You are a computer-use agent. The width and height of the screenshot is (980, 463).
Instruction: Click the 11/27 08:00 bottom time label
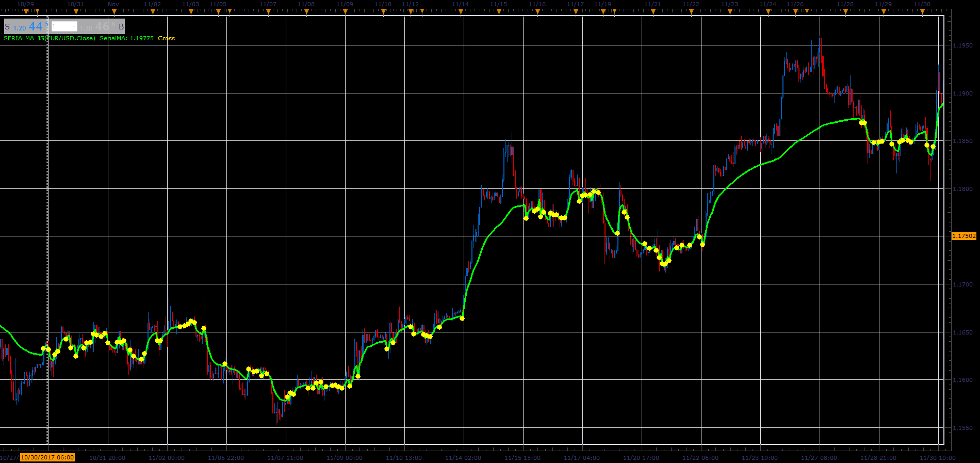819,458
